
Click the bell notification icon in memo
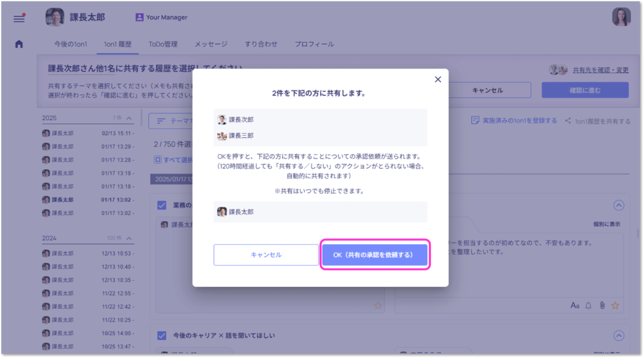(x=589, y=305)
